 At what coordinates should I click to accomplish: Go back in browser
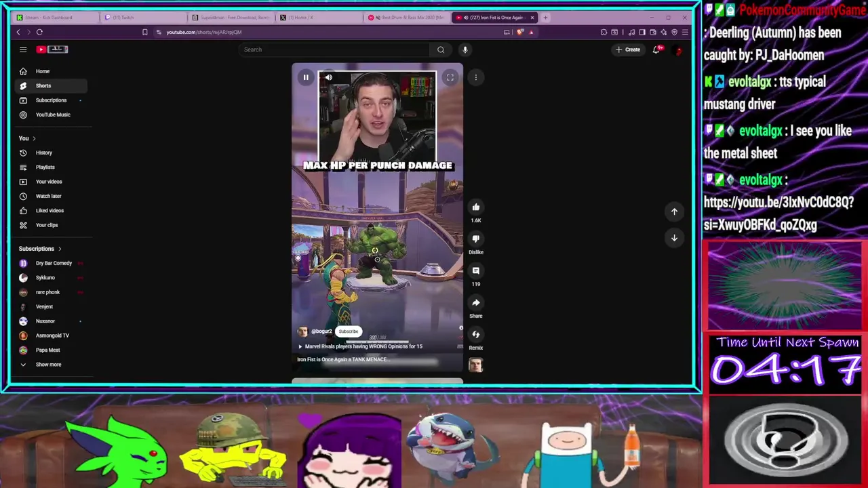tap(18, 32)
